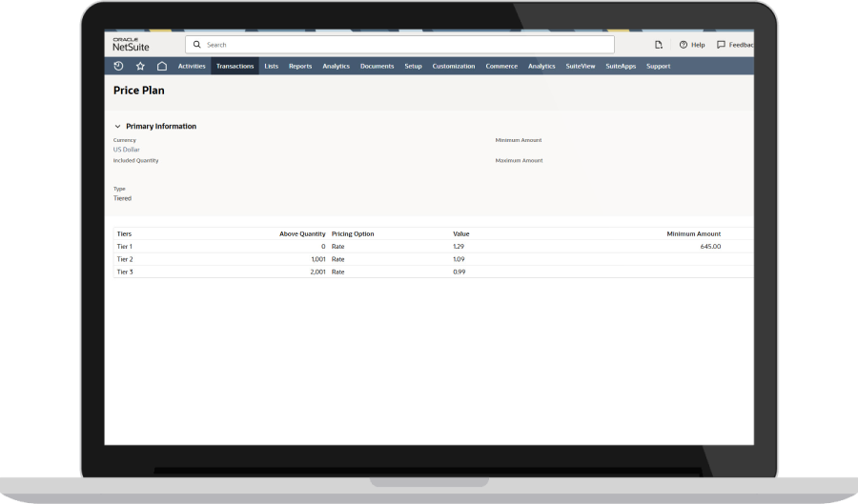858x504 pixels.
Task: Click the magnifier icon in the search bar
Action: (x=197, y=45)
